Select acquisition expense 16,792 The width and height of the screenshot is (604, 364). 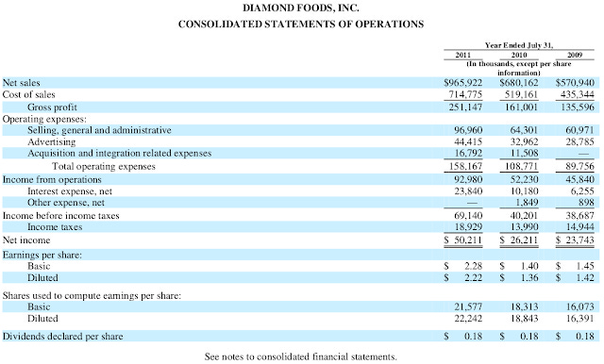[x=468, y=153]
